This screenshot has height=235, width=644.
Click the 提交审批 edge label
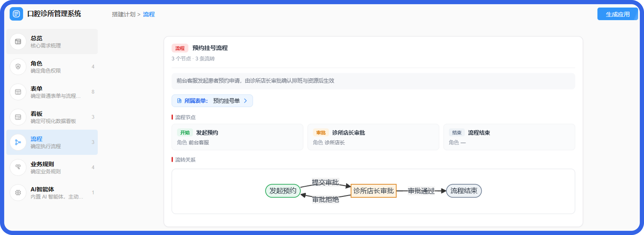click(x=325, y=182)
